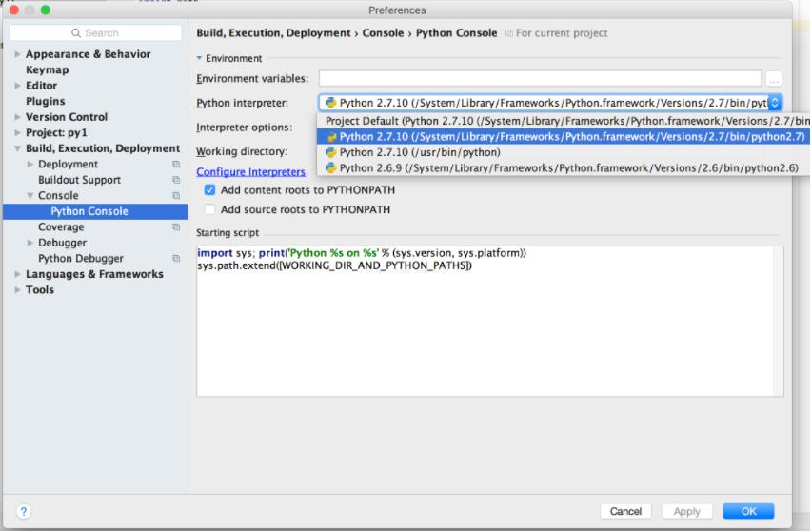The width and height of the screenshot is (812, 531).
Task: Click the 'For current project' label
Action: tap(562, 33)
